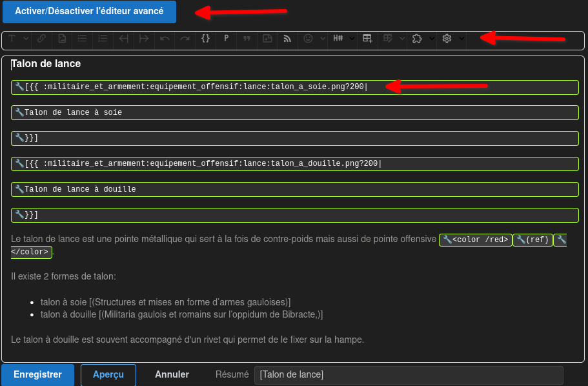Viewport: 588px width, 386px height.
Task: Click the "</color>" inline closing tag
Action: 32,252
